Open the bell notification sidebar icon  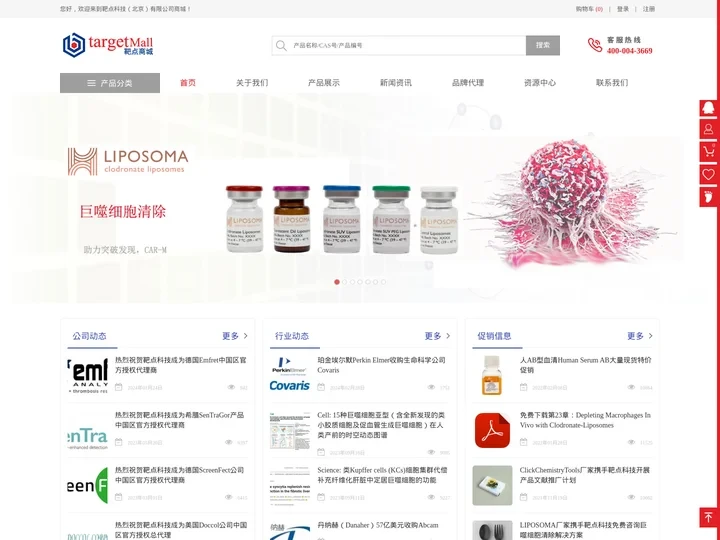(709, 108)
